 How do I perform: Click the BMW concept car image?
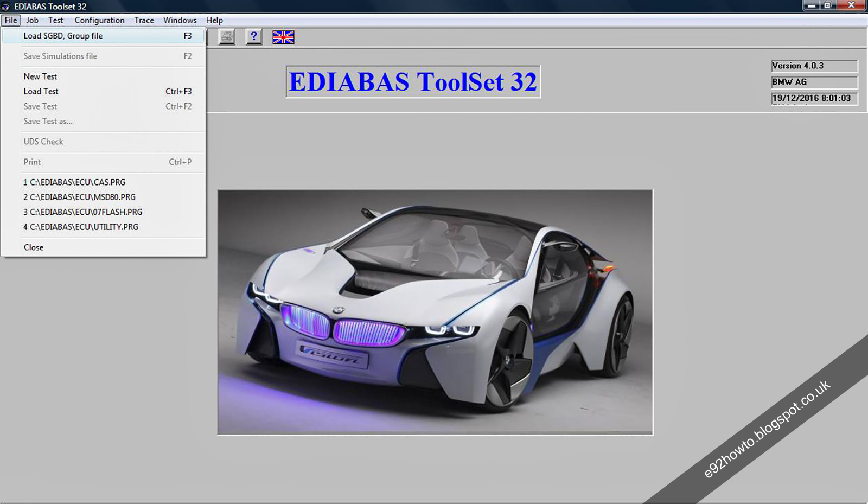click(435, 312)
